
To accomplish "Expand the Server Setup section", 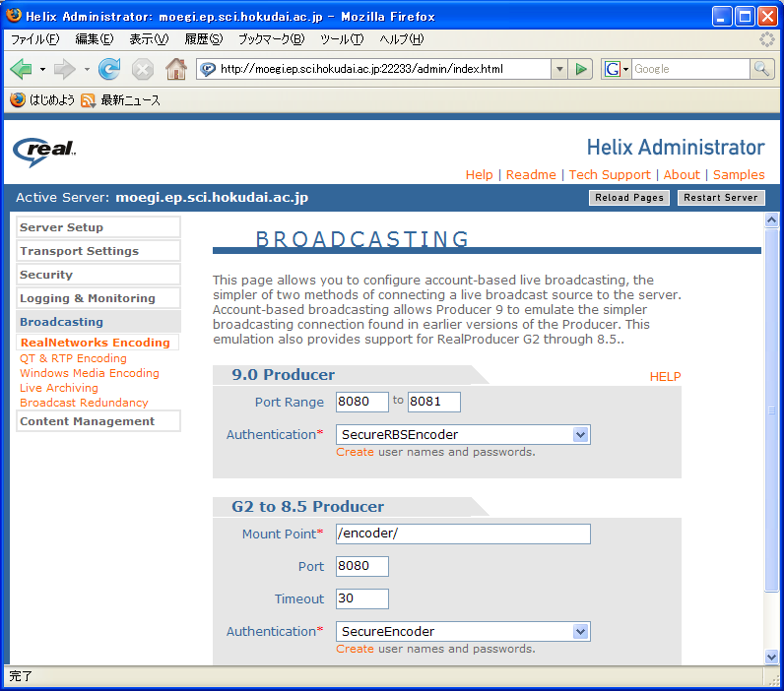I will [98, 227].
